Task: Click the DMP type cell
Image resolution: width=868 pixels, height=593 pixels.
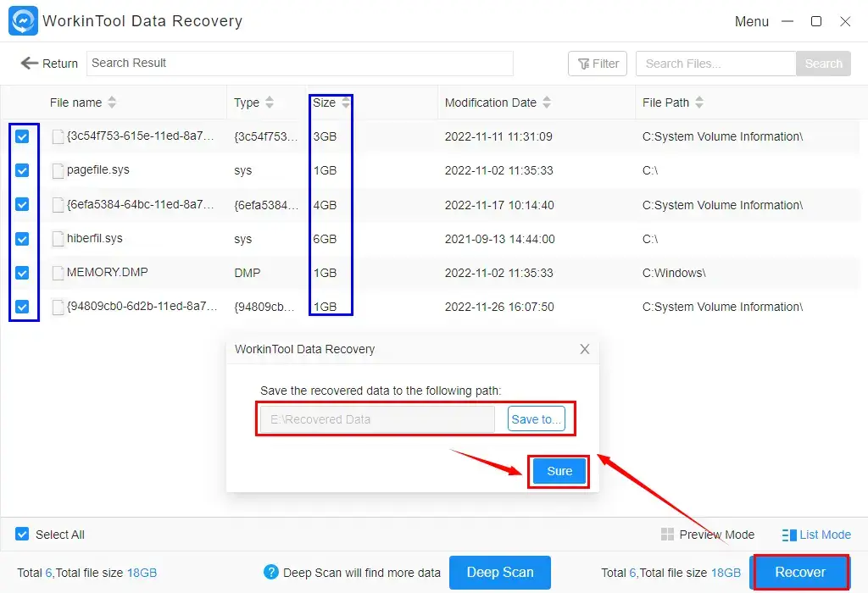Action: tap(247, 274)
